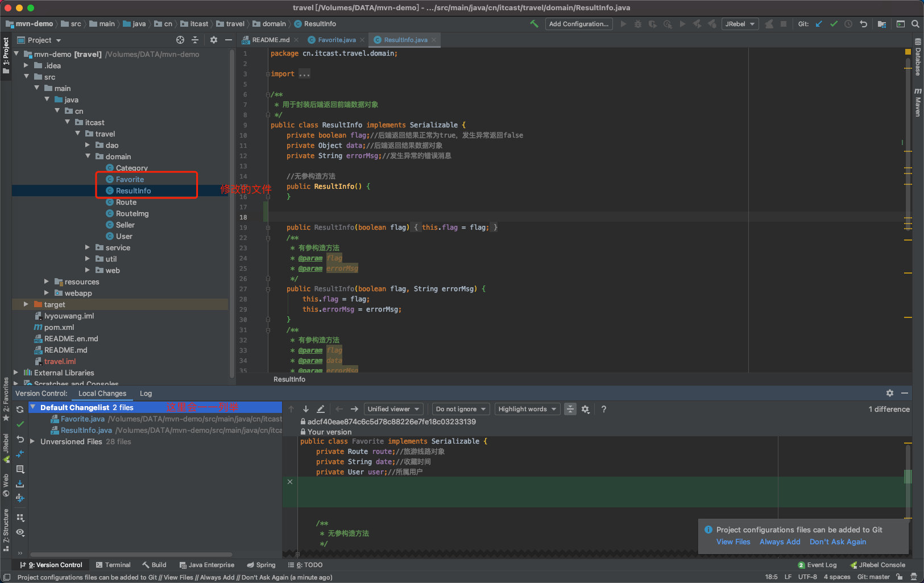
Task: Open Project panel settings gear
Action: (x=214, y=40)
